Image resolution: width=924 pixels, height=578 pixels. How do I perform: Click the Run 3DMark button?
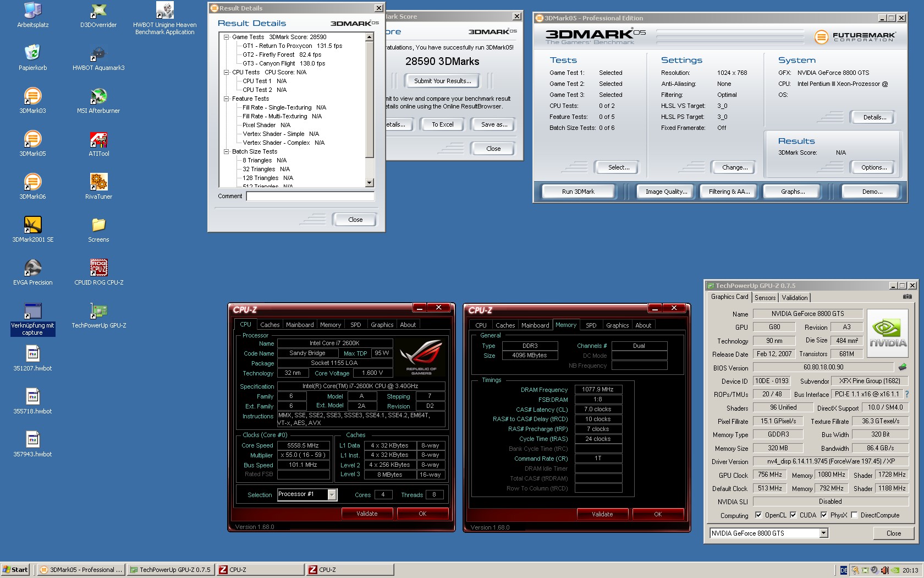click(578, 192)
